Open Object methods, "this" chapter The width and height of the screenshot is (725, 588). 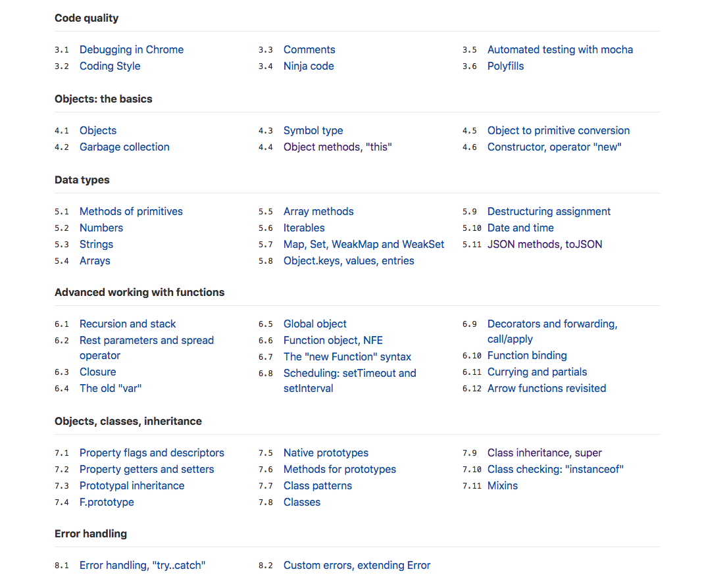337,147
